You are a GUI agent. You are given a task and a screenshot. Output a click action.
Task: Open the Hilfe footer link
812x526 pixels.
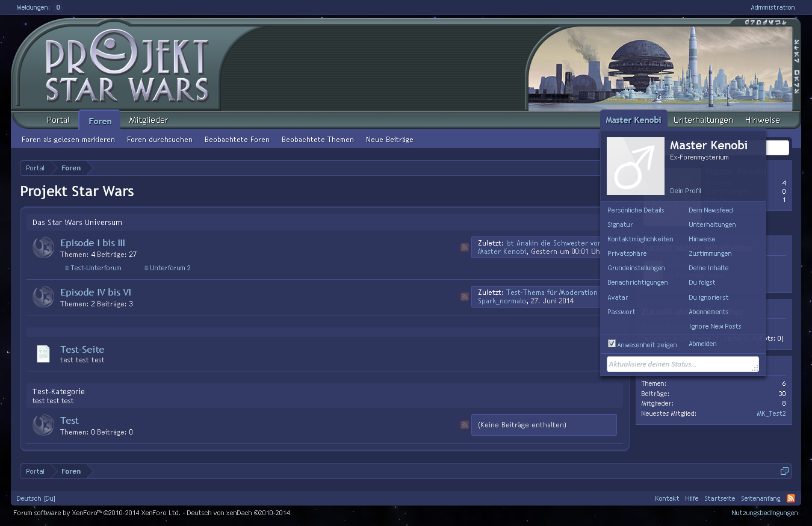click(x=692, y=498)
